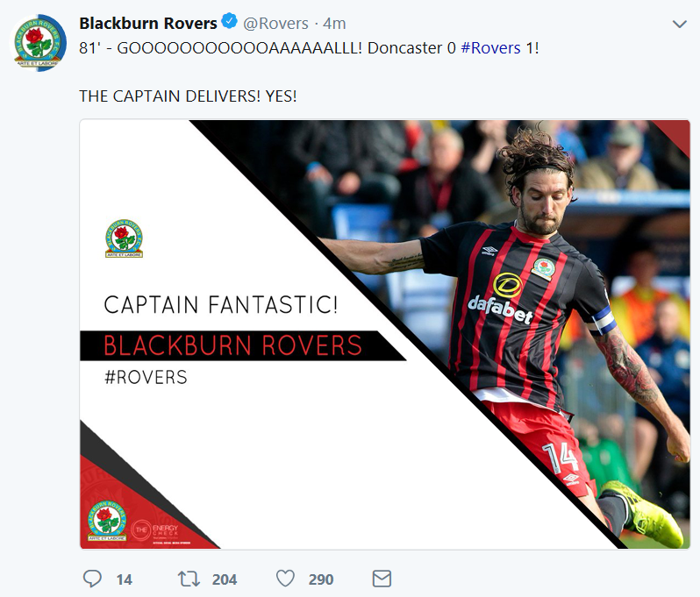The height and width of the screenshot is (597, 700).
Task: Expand tweet options chevron menu
Action: 679,24
